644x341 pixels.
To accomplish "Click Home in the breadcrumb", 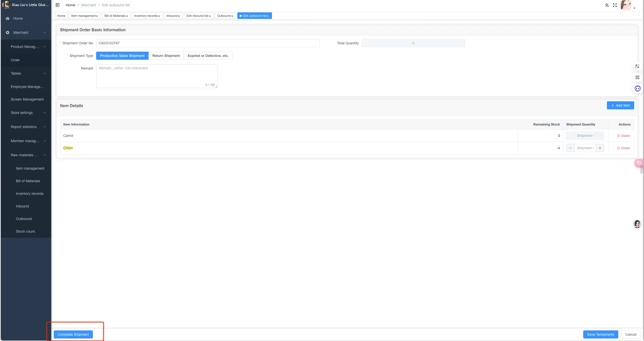I will tap(70, 5).
